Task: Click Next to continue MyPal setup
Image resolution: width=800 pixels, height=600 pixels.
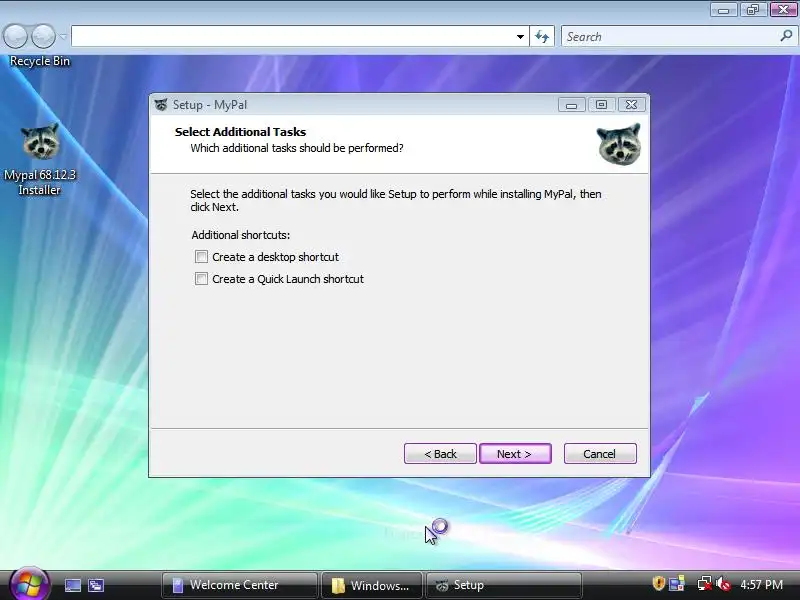Action: click(515, 454)
